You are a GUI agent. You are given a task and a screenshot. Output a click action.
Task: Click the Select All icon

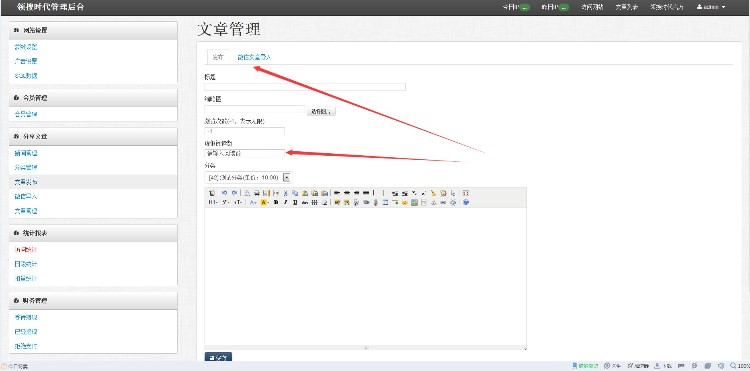(x=452, y=193)
